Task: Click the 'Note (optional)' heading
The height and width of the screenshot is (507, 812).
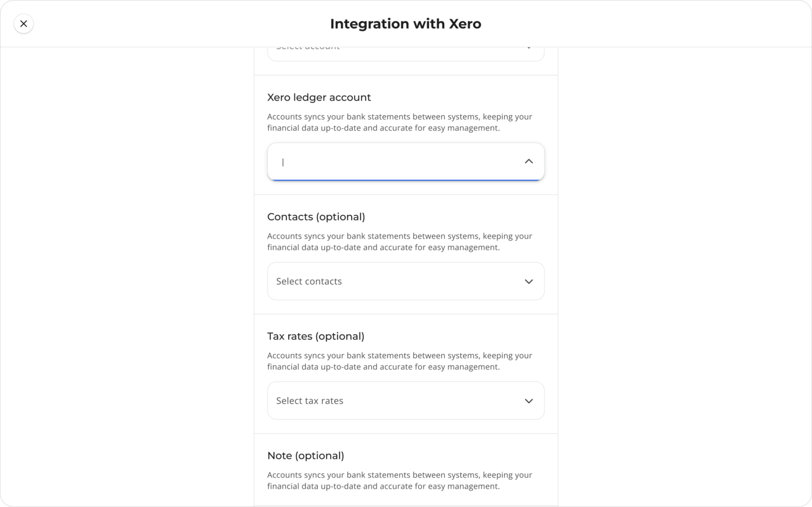Action: point(306,456)
